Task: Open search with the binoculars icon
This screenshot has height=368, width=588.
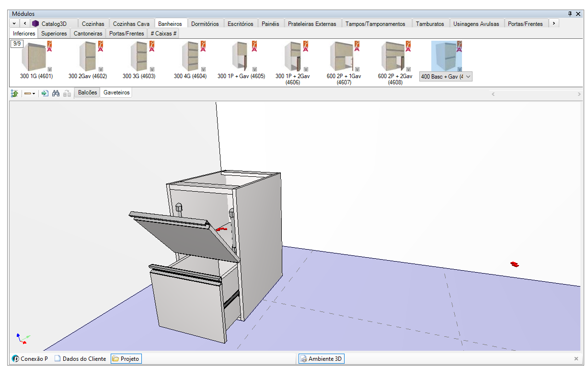Action: pos(56,93)
